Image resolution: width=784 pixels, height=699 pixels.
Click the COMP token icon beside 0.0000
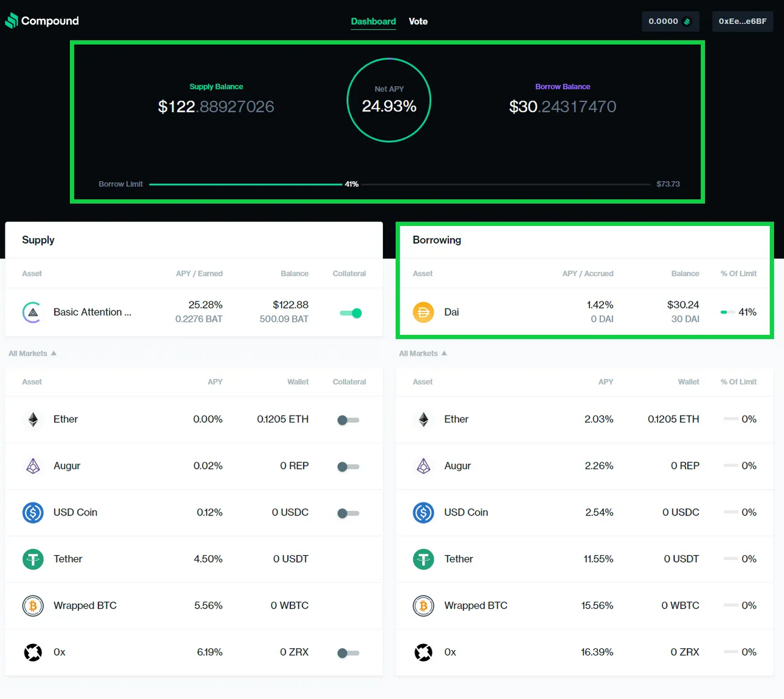pos(687,21)
